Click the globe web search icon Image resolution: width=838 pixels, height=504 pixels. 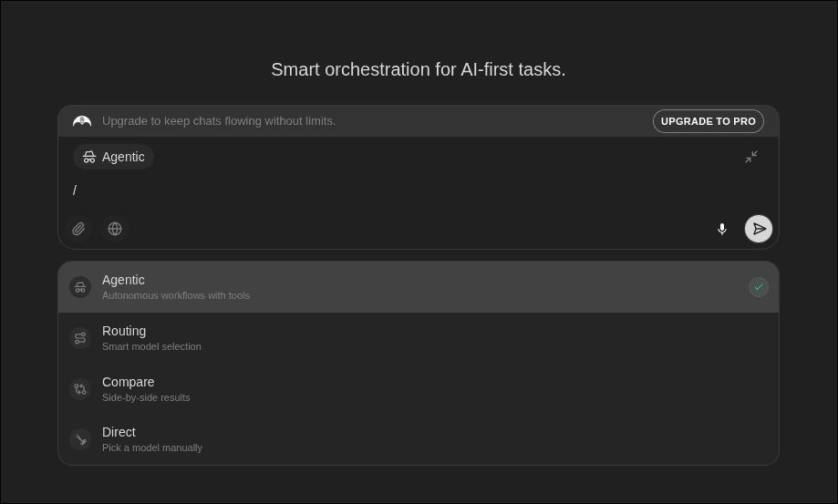(x=115, y=229)
